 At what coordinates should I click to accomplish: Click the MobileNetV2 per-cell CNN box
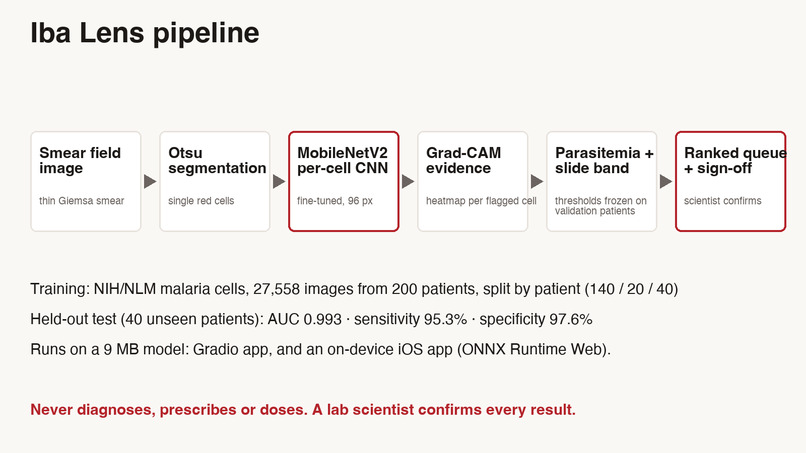(x=344, y=182)
